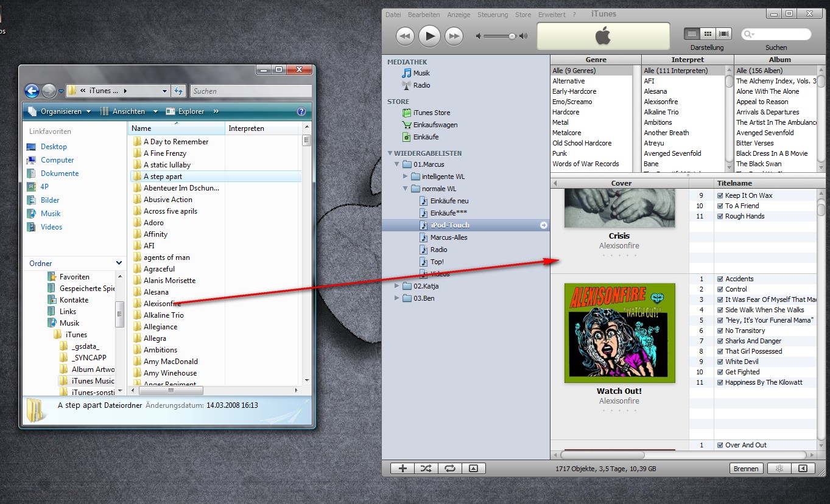
Task: Collapse the normale WL folder
Action: click(406, 189)
